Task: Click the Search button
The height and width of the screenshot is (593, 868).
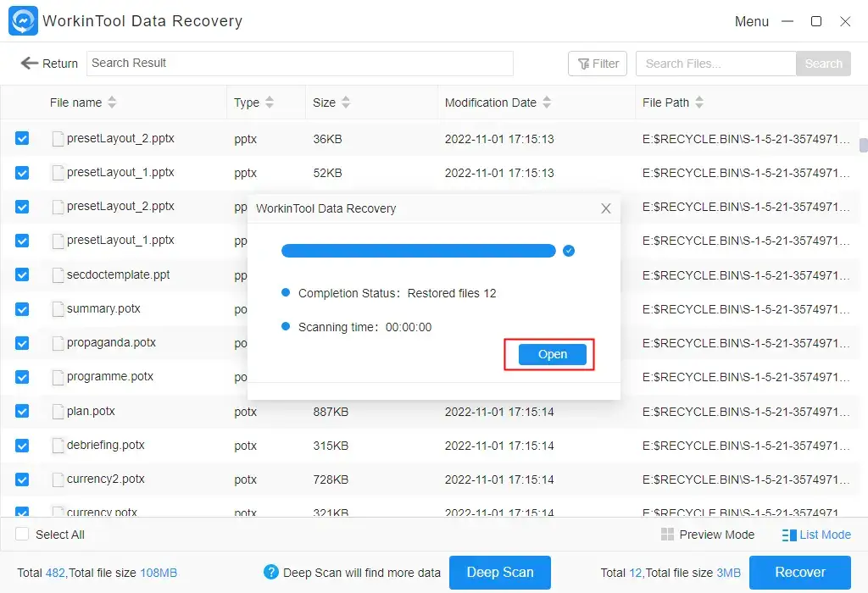Action: [x=823, y=64]
